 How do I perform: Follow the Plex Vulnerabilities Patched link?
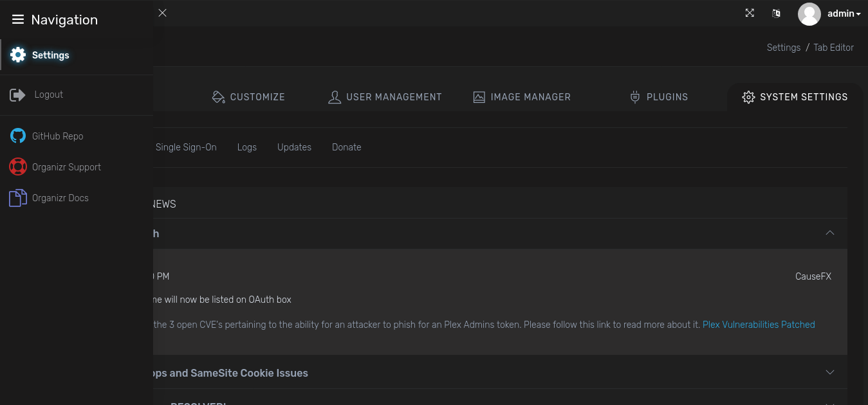point(759,325)
